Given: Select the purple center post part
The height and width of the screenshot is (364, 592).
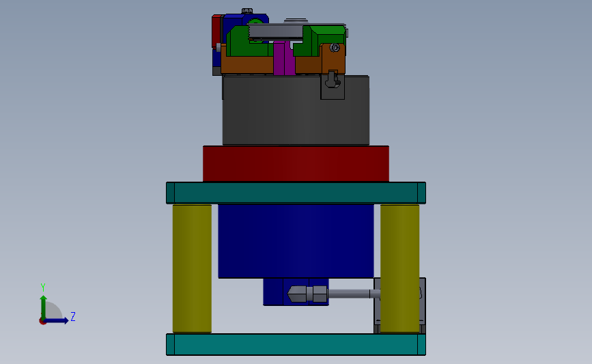Looking at the screenshot, I should 283,59.
